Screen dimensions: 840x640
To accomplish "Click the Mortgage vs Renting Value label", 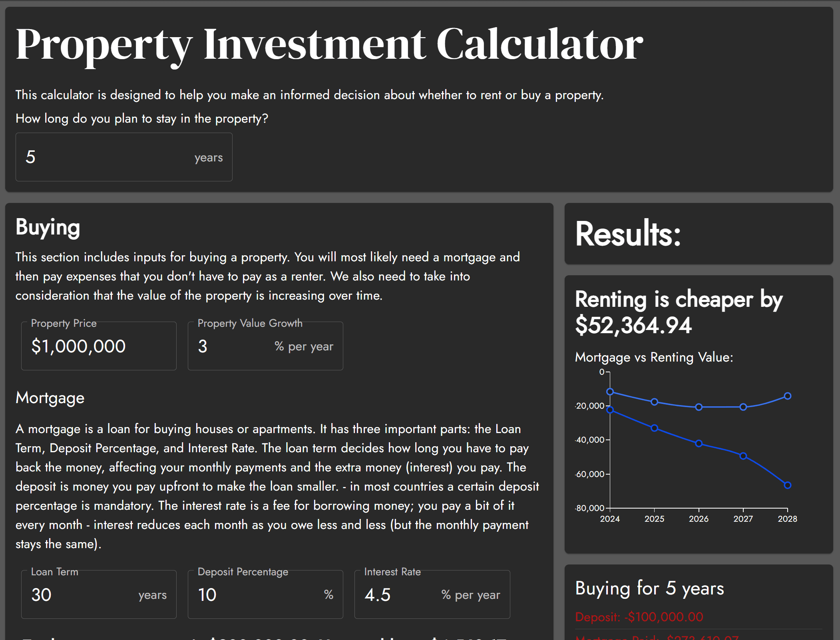I will pyautogui.click(x=654, y=357).
